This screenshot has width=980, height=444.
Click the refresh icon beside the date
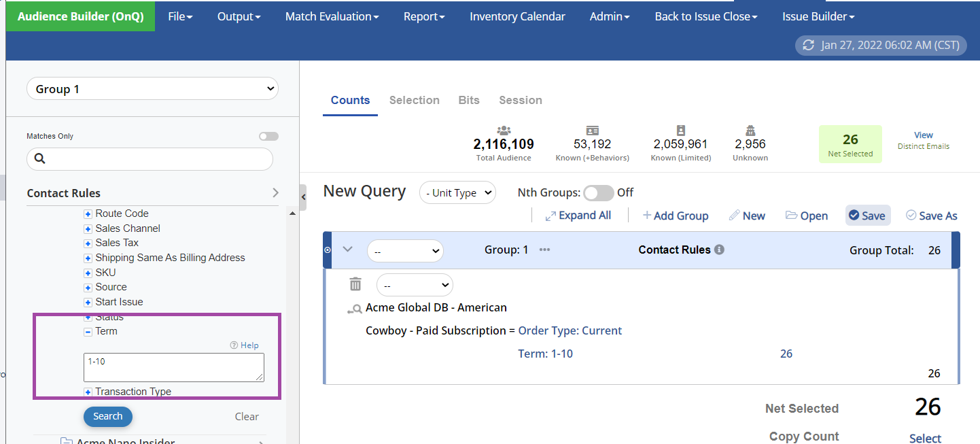tap(808, 46)
